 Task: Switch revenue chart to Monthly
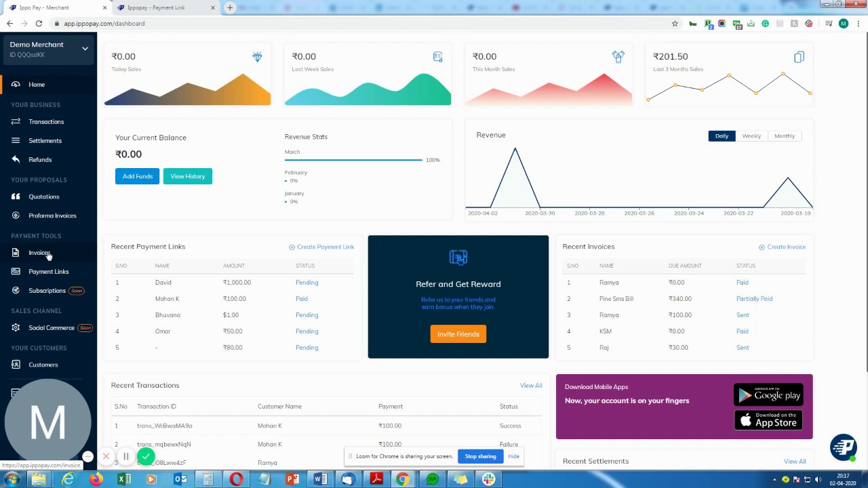tap(784, 136)
